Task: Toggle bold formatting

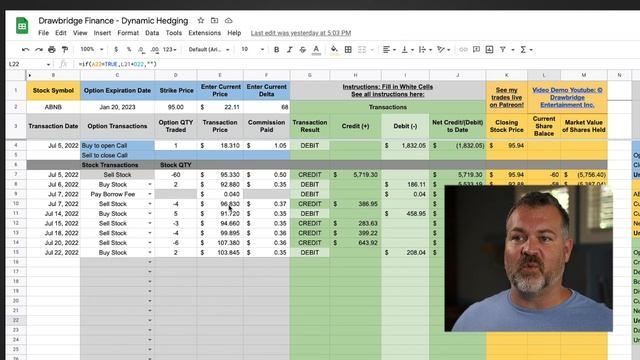Action: tap(276, 49)
